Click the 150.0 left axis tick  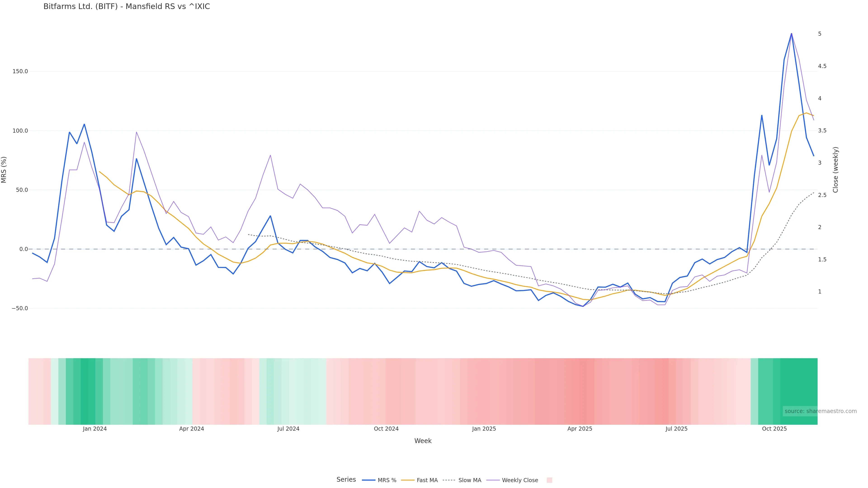pos(20,71)
